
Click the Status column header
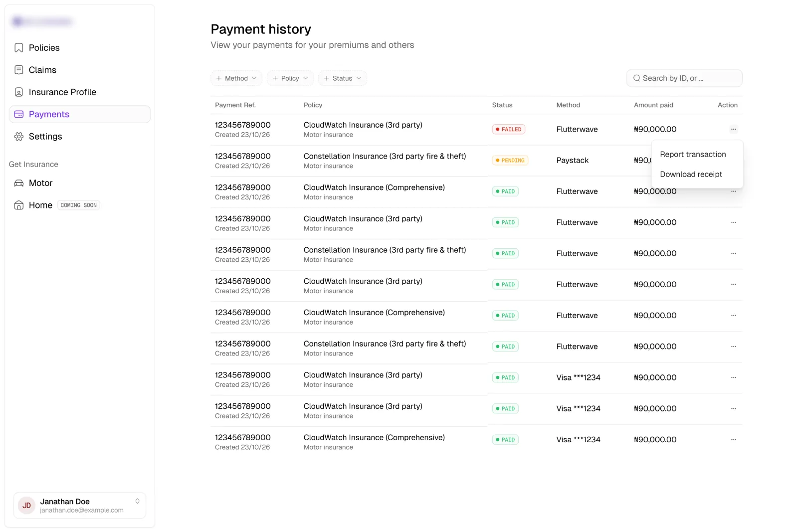[x=502, y=105]
